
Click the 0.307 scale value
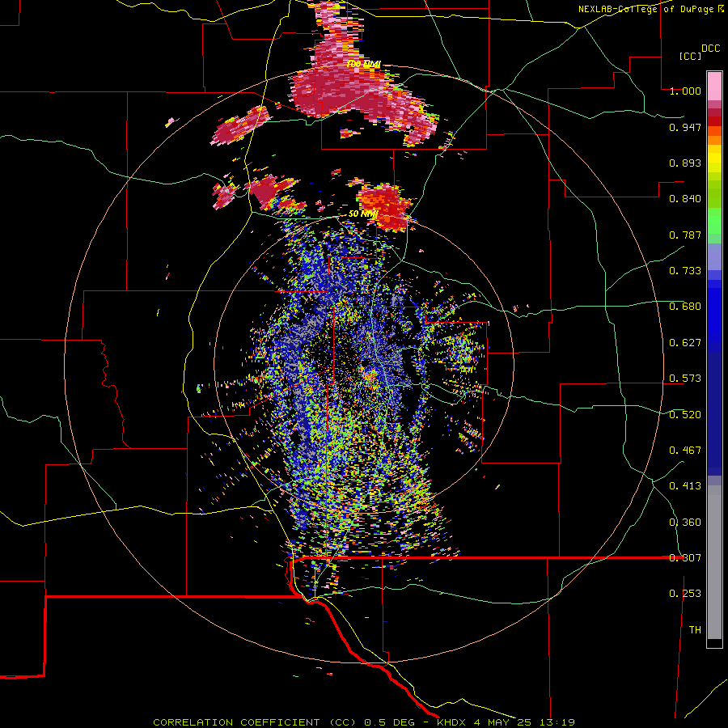coord(685,558)
